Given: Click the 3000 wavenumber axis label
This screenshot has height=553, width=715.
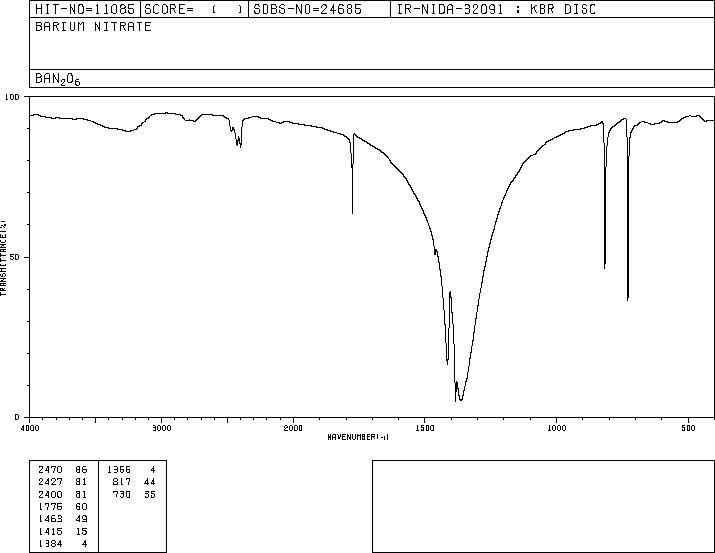Looking at the screenshot, I should (161, 428).
